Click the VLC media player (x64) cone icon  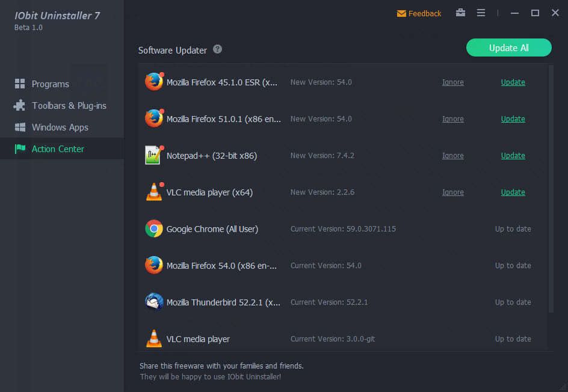point(154,192)
